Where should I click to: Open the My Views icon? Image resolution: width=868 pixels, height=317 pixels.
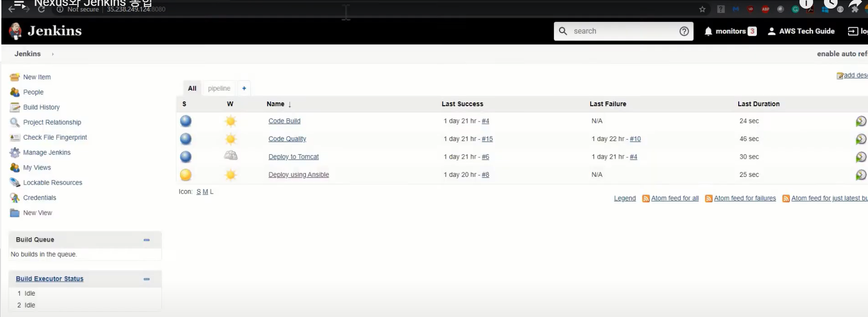[x=15, y=167]
